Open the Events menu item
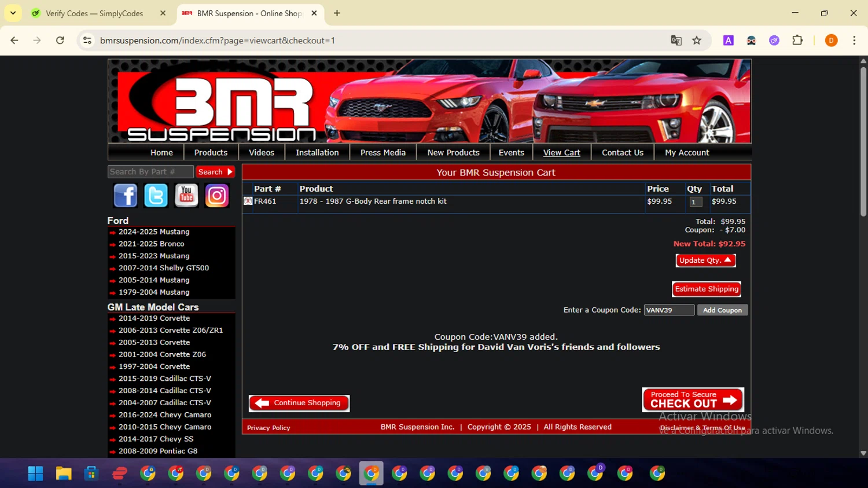The height and width of the screenshot is (488, 868). [x=511, y=153]
